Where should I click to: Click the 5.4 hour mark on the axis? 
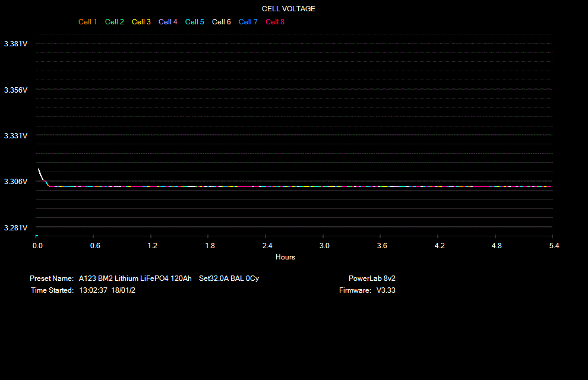[554, 245]
